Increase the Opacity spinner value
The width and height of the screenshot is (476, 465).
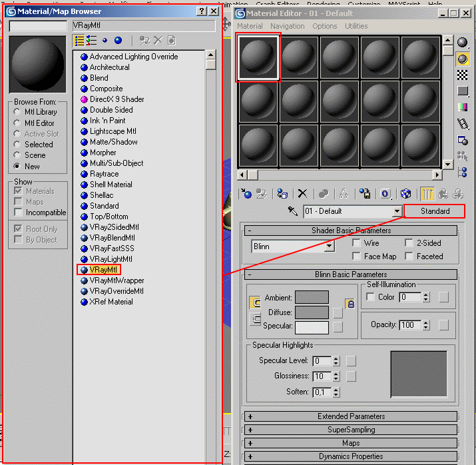click(426, 322)
